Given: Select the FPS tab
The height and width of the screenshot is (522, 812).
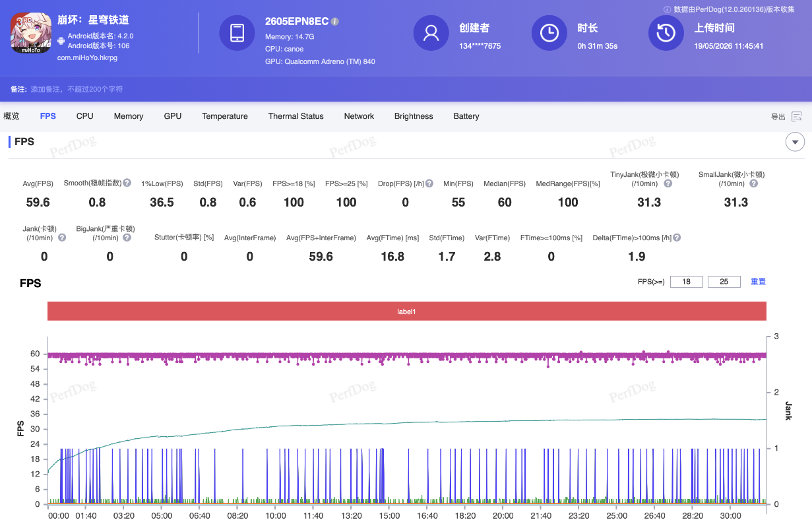Looking at the screenshot, I should pyautogui.click(x=48, y=116).
